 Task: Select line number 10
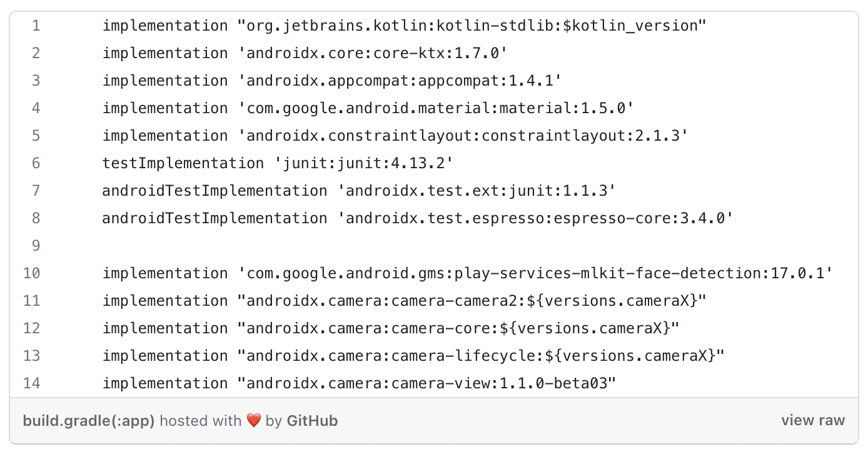click(x=31, y=273)
